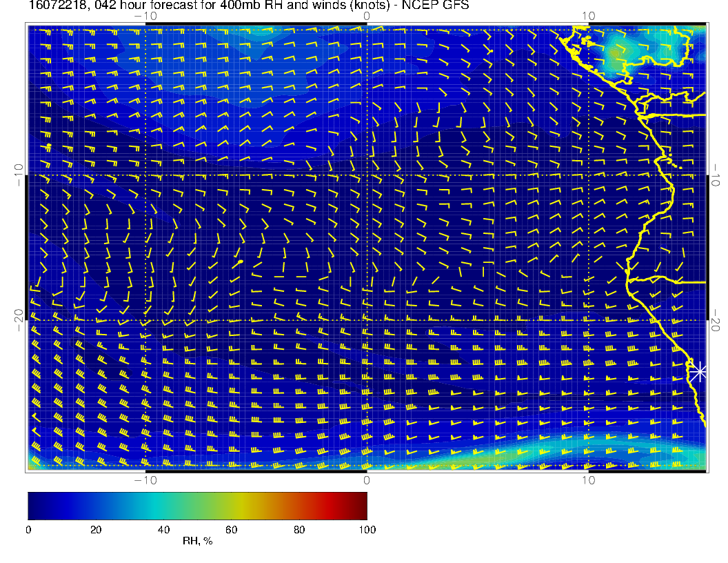This screenshot has height=563, width=728.
Task: Click the dark blue end of the colorbar
Action: [x=33, y=505]
